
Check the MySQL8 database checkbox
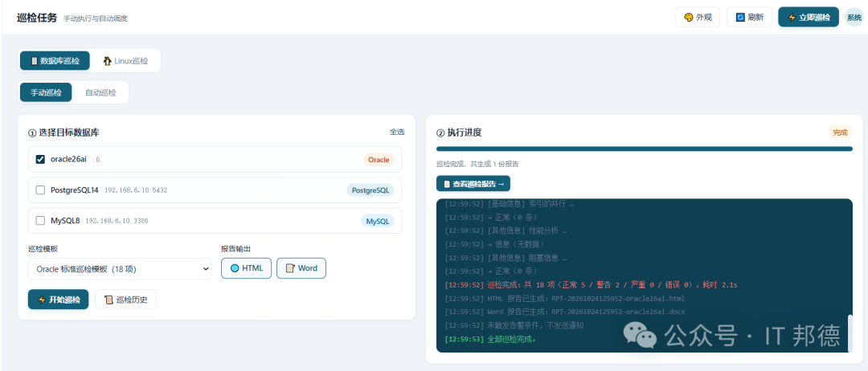pos(40,221)
